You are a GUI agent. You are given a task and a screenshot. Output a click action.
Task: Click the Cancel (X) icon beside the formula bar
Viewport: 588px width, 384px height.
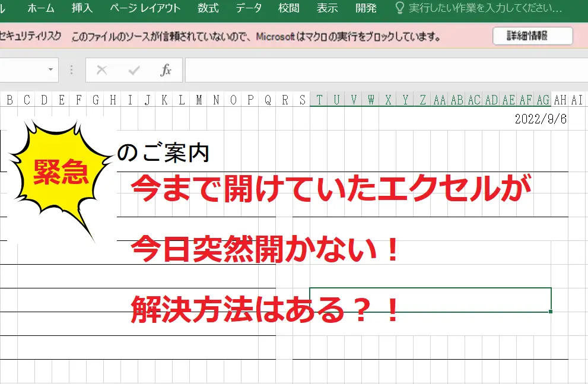click(101, 69)
